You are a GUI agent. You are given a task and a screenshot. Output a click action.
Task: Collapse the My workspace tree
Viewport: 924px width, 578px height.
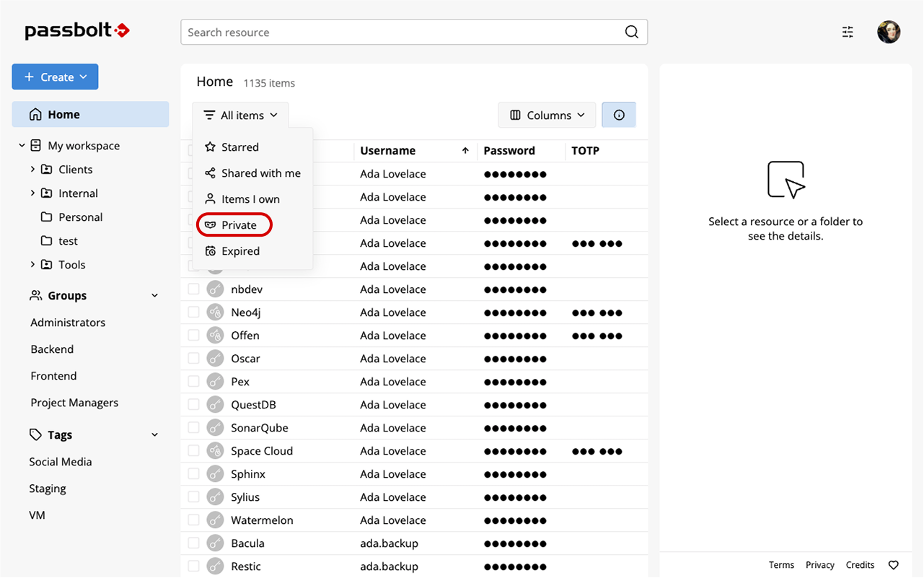[x=22, y=146]
